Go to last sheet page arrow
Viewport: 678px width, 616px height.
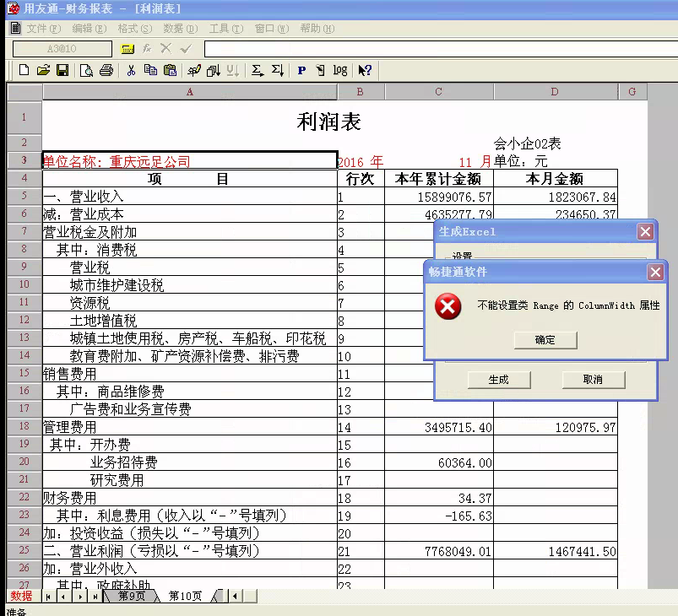pos(95,597)
